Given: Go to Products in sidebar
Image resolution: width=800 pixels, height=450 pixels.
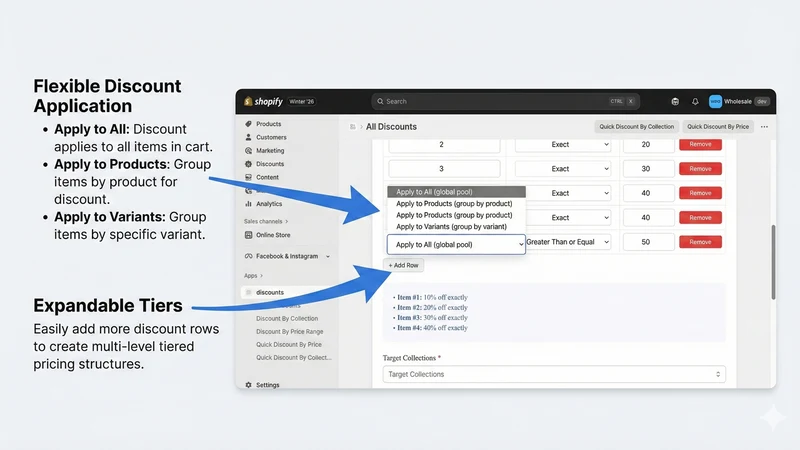Looking at the screenshot, I should click(x=268, y=124).
